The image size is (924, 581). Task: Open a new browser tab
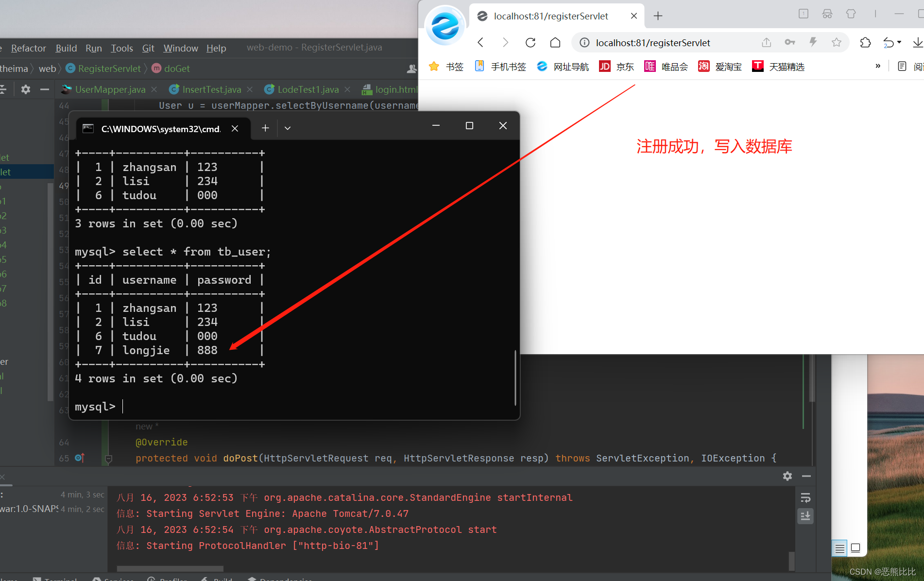point(658,16)
